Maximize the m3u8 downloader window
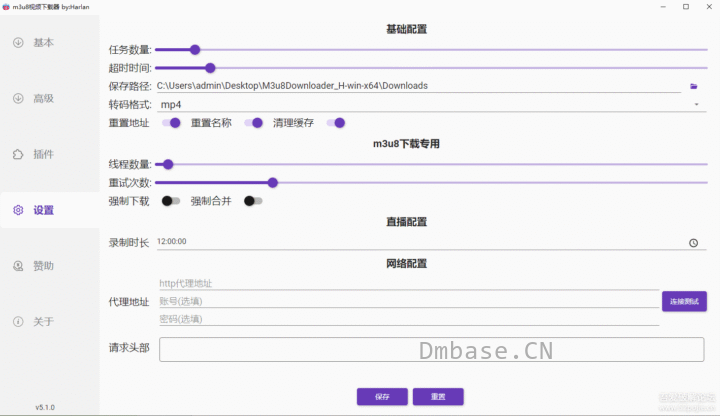 pyautogui.click(x=686, y=7)
